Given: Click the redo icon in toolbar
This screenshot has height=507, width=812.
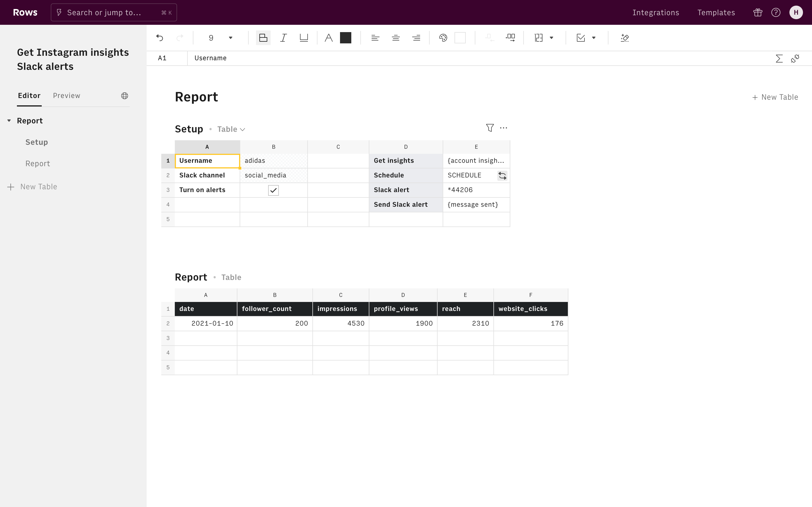Looking at the screenshot, I should click(x=180, y=37).
